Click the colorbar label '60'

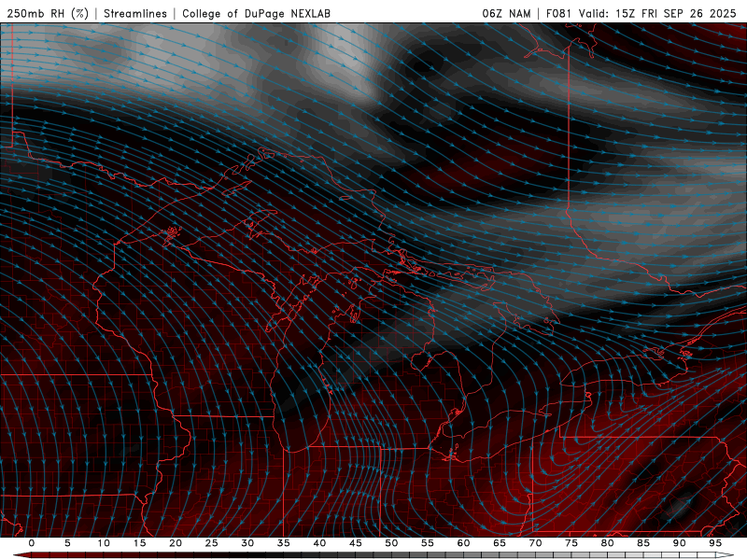click(x=463, y=543)
